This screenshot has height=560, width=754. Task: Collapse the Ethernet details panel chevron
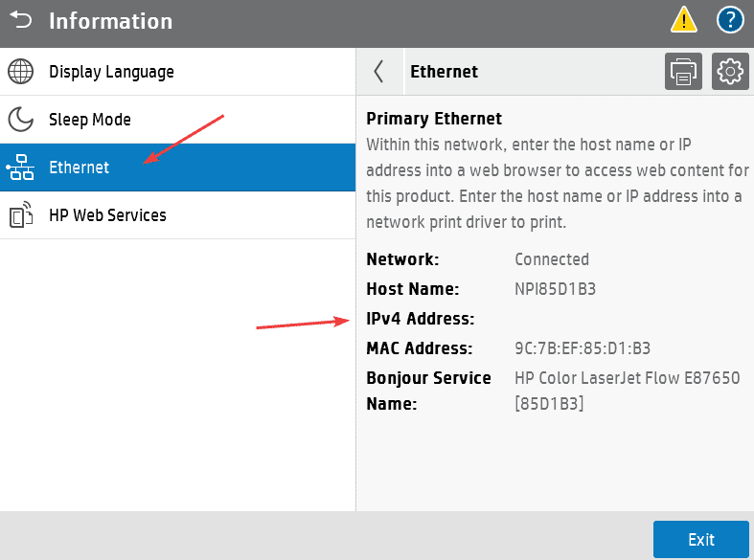[379, 72]
